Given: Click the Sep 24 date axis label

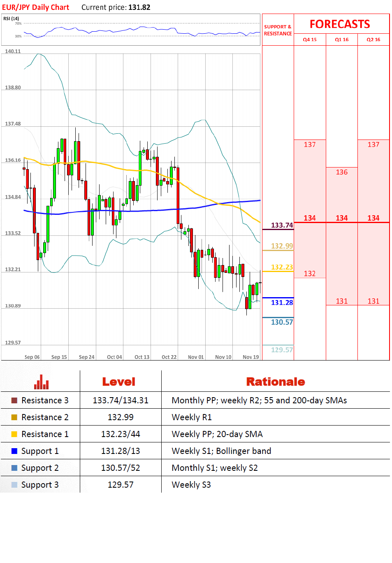Looking at the screenshot, I should [x=87, y=357].
